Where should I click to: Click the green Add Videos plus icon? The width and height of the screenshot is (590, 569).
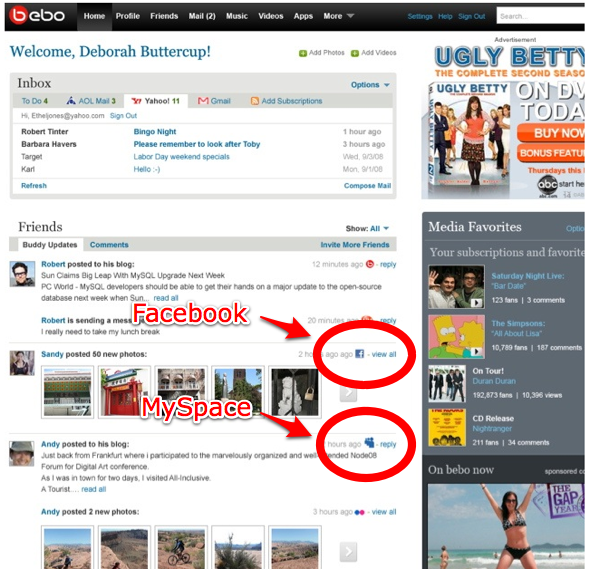click(354, 53)
